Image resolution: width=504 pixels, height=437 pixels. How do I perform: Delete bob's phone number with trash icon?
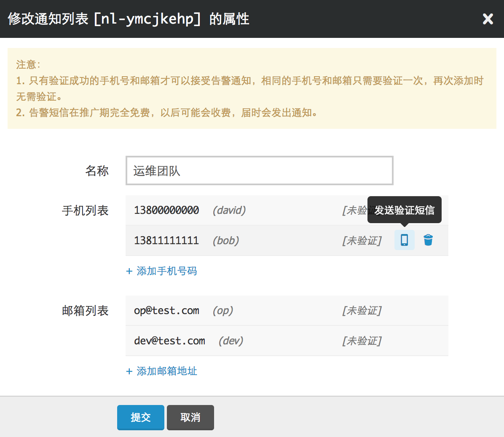(x=428, y=240)
